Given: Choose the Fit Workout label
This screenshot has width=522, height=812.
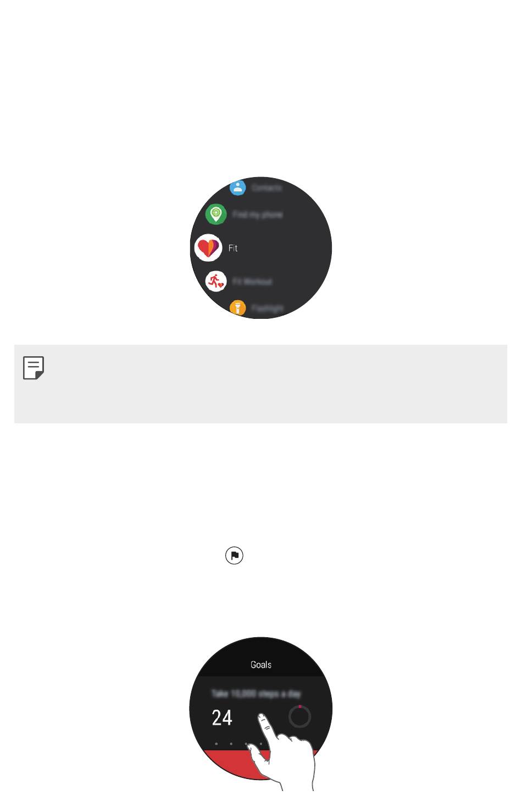Looking at the screenshot, I should coord(252,281).
